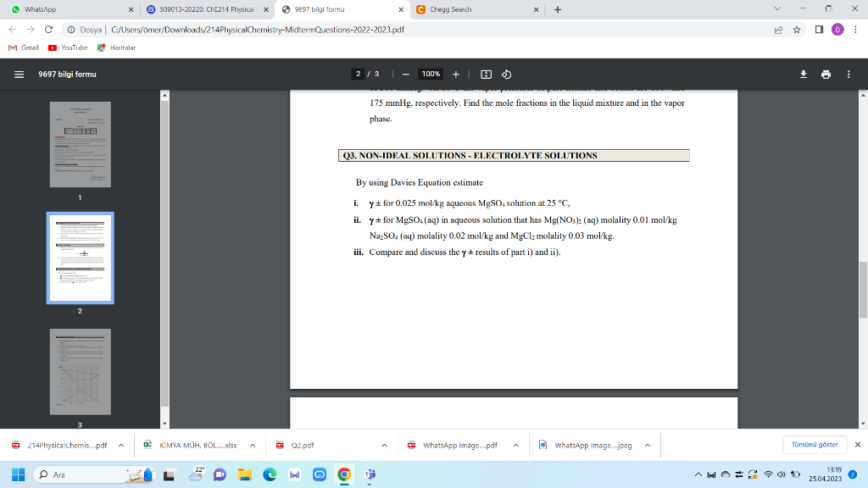Download the PDF file
This screenshot has height=488, width=868.
click(803, 74)
